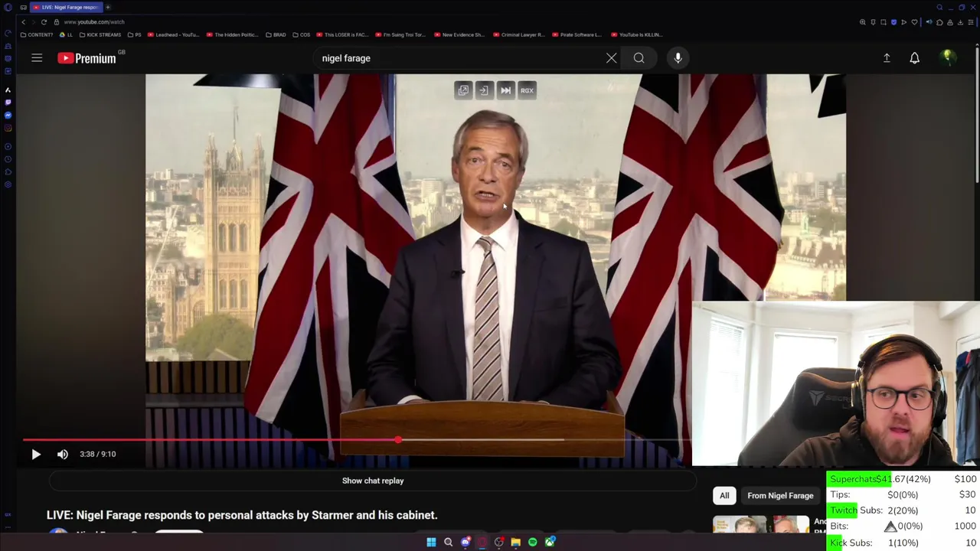This screenshot has width=980, height=551.
Task: Click the browser zoom magnifier toolbar icon
Action: click(x=863, y=22)
